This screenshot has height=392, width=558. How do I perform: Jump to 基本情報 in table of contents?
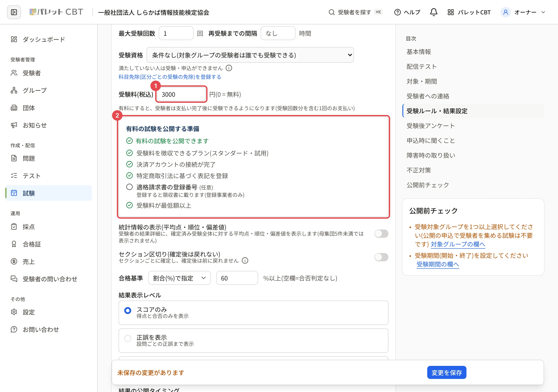418,52
